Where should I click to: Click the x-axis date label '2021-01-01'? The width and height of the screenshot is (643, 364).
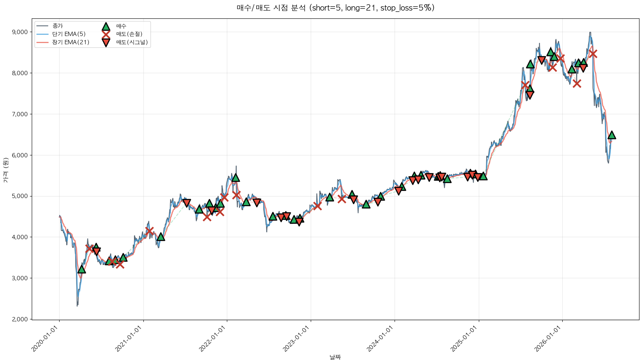pos(129,338)
